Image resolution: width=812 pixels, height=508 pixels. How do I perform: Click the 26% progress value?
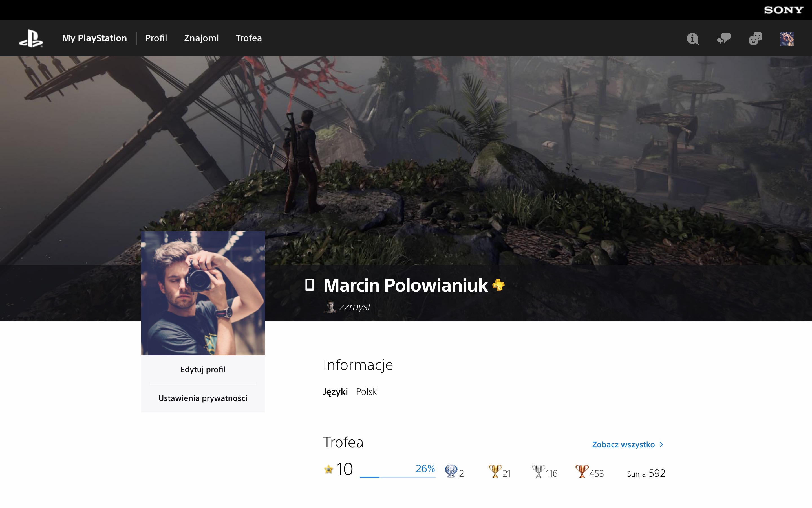click(x=425, y=468)
